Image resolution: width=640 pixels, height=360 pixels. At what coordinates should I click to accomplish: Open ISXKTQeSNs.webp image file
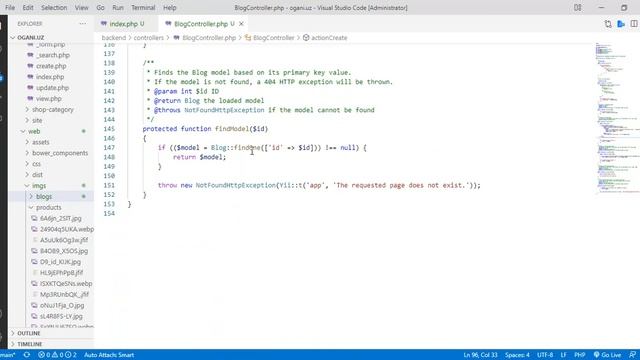[66, 284]
